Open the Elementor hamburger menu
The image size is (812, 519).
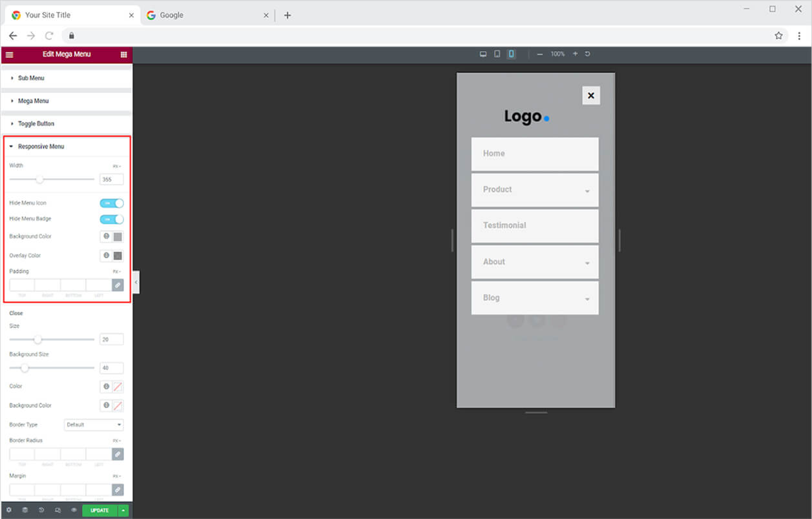(x=9, y=55)
